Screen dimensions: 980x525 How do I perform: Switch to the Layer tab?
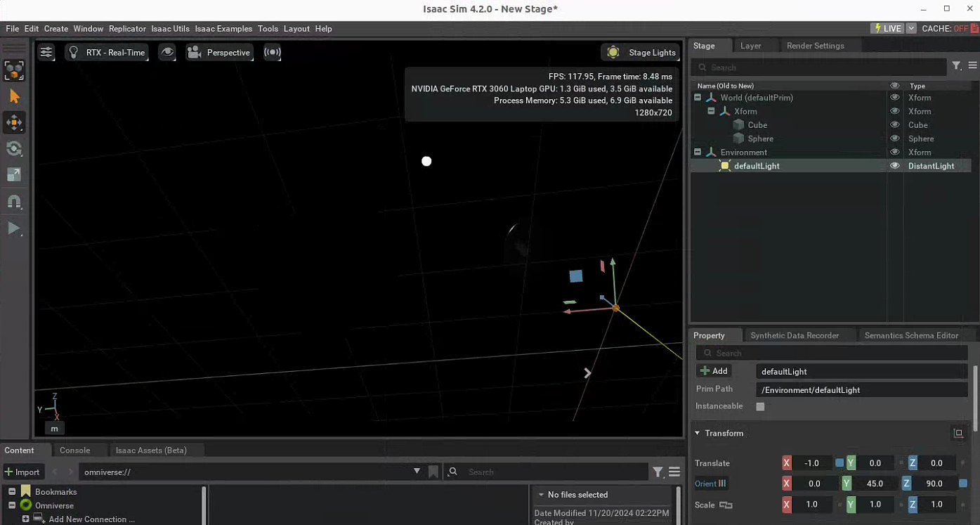click(750, 46)
